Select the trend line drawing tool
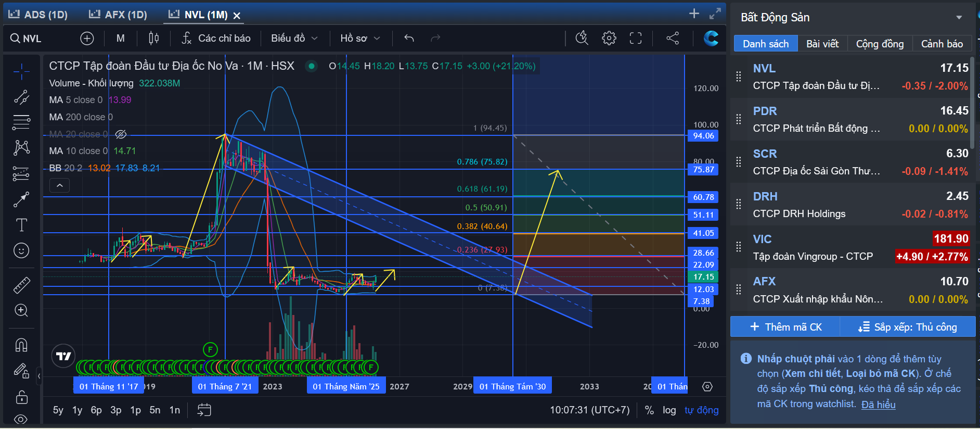Viewport: 980px width, 429px height. coord(21,97)
